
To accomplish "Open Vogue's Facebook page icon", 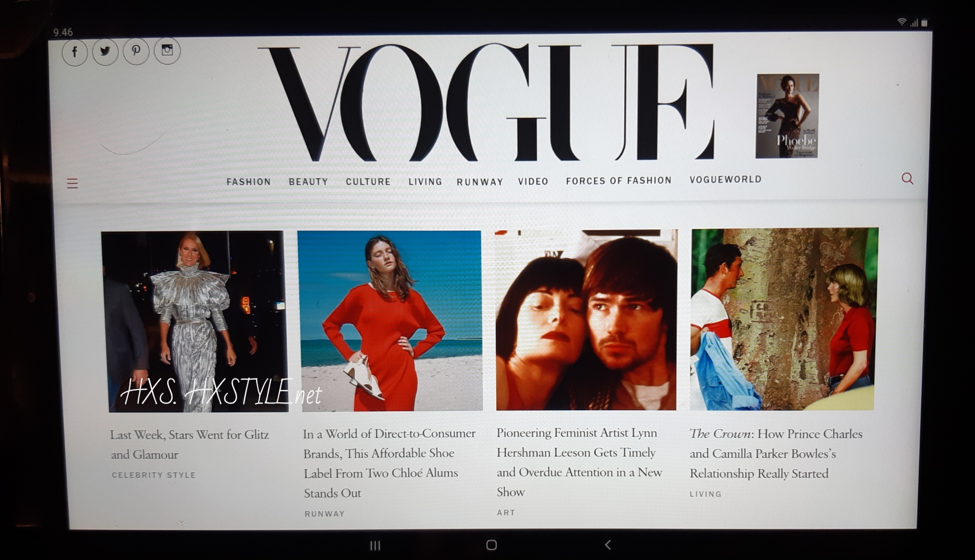I will 74,53.
